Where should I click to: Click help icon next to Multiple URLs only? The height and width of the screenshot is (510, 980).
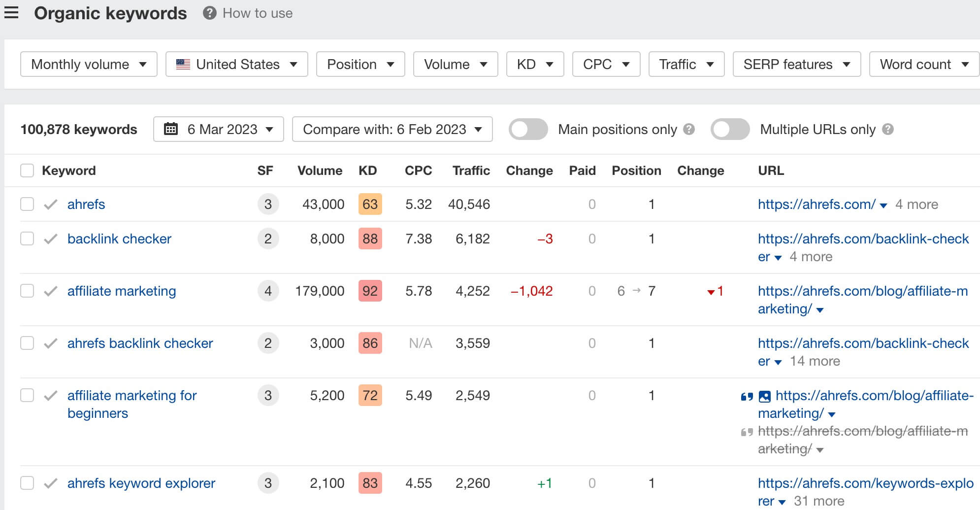(x=888, y=129)
